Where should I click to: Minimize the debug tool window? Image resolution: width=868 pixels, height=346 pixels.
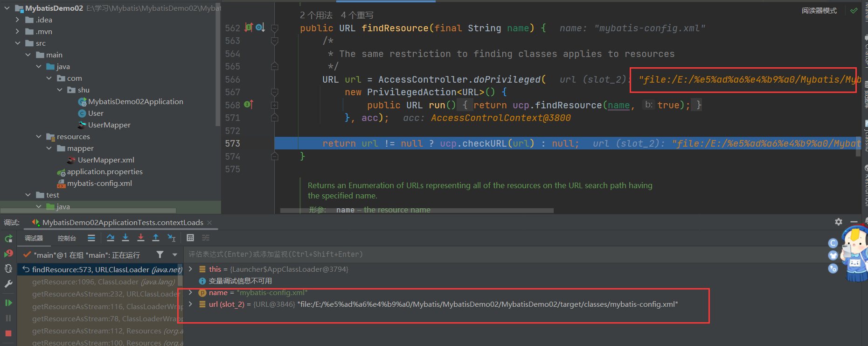coord(854,222)
